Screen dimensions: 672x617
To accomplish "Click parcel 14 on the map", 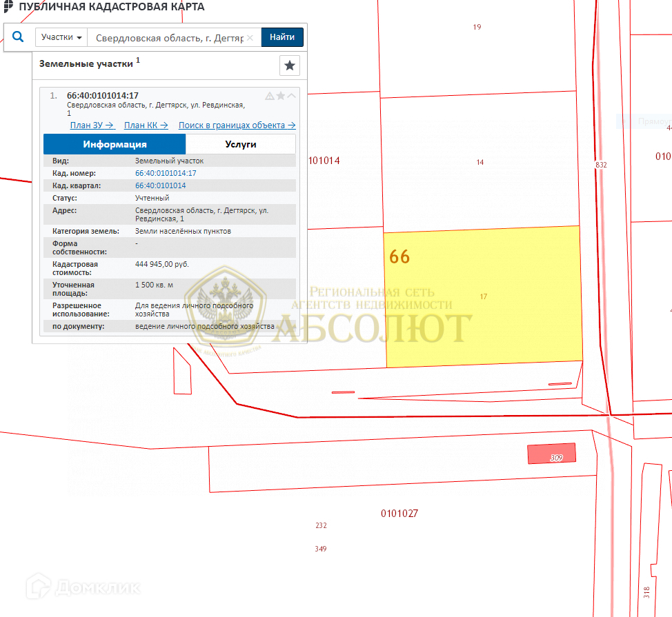I will coord(480,162).
